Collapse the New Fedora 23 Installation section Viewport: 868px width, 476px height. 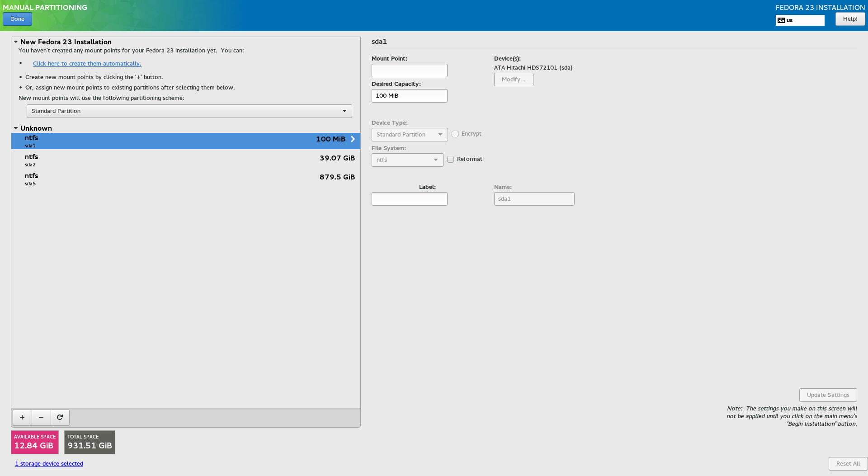point(16,42)
